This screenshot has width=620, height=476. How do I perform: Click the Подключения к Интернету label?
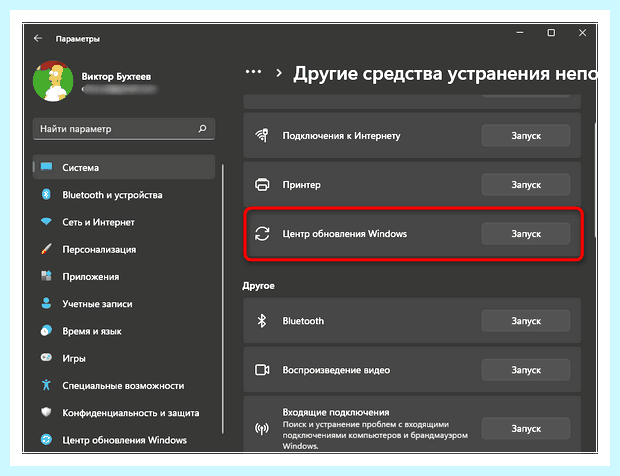click(341, 136)
